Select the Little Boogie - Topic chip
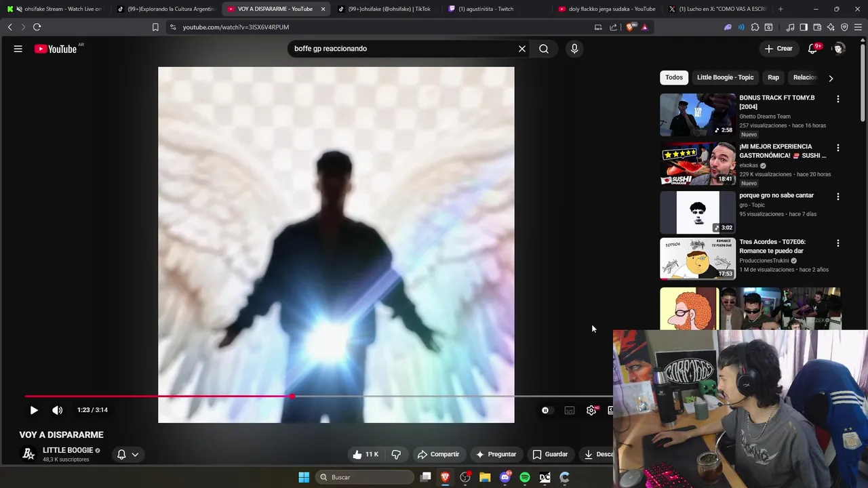The width and height of the screenshot is (868, 488). [x=725, y=77]
